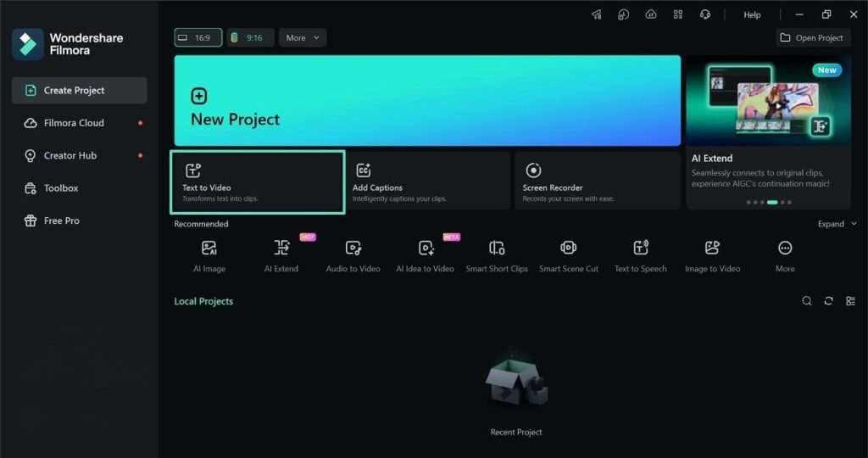Toggle Local Projects list view layout
The image size is (868, 458).
(x=850, y=301)
